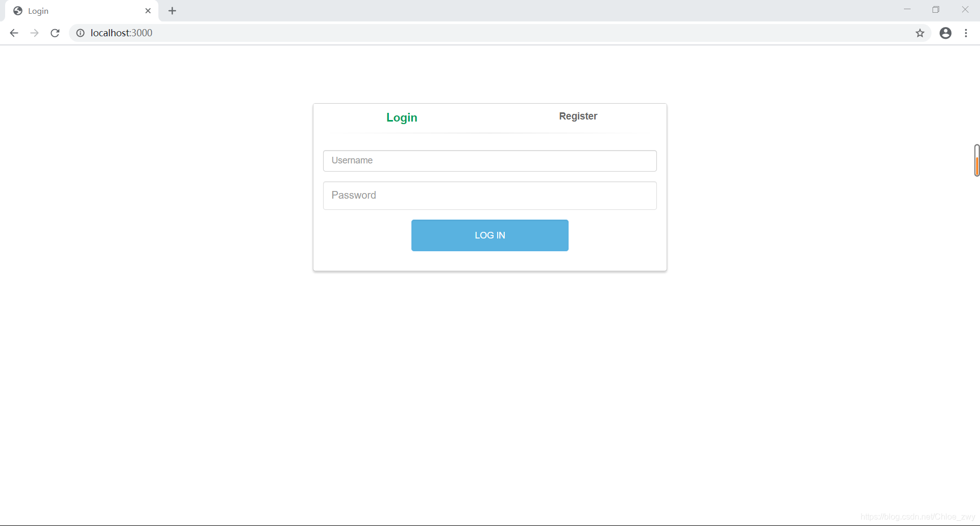The width and height of the screenshot is (980, 526).
Task: Click the scrollbar thumb on the right edge
Action: (976, 160)
